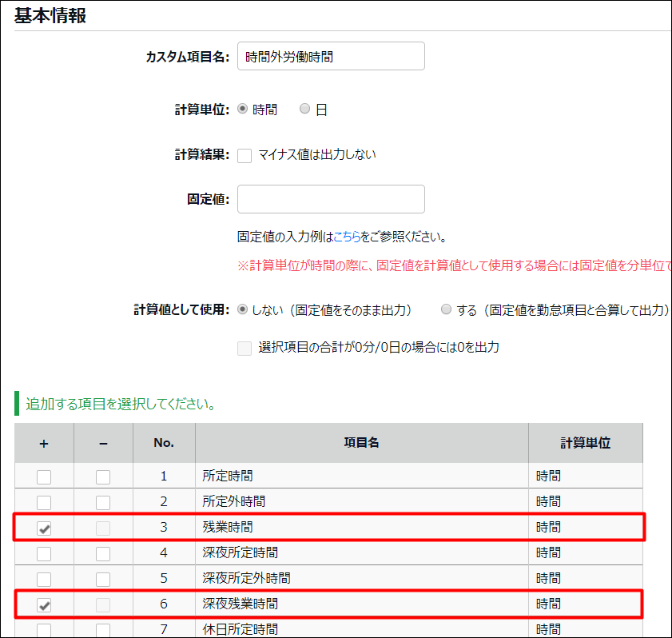Click the 計算単位 column header

click(x=586, y=442)
